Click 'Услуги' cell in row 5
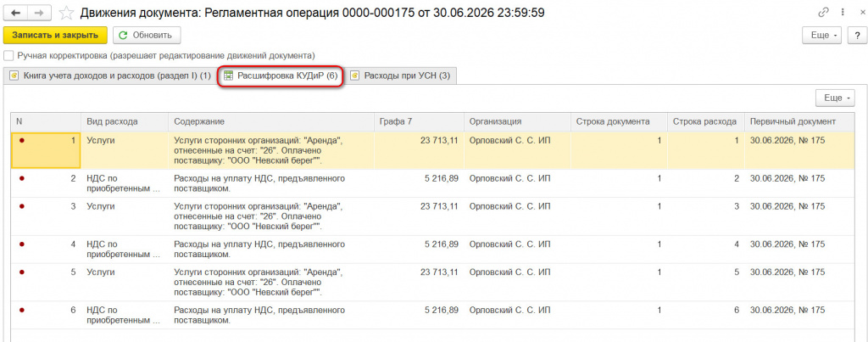 pos(125,282)
